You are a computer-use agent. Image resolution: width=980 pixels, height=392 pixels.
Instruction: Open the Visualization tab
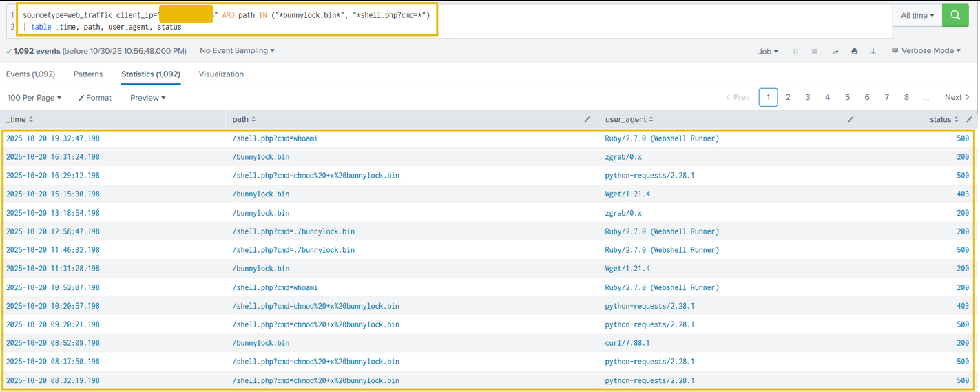tap(221, 74)
